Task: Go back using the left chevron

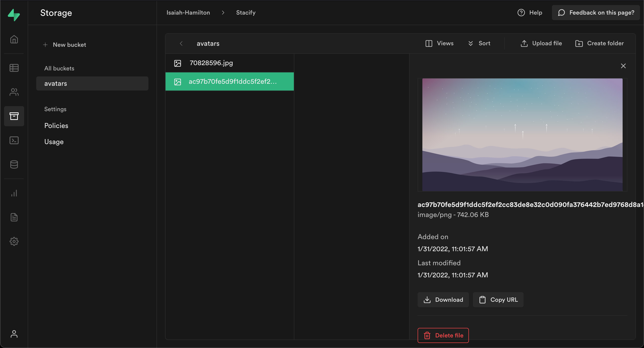Action: pos(181,43)
